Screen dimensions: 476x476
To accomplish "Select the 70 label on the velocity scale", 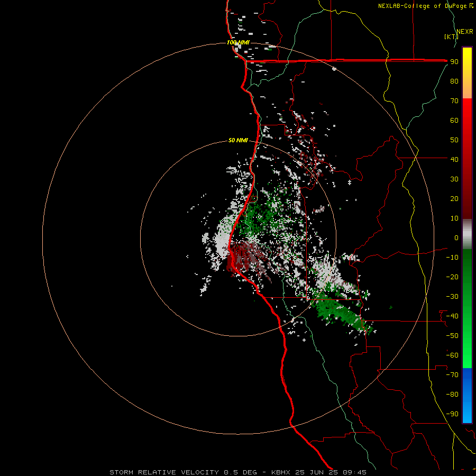I will pyautogui.click(x=454, y=101).
